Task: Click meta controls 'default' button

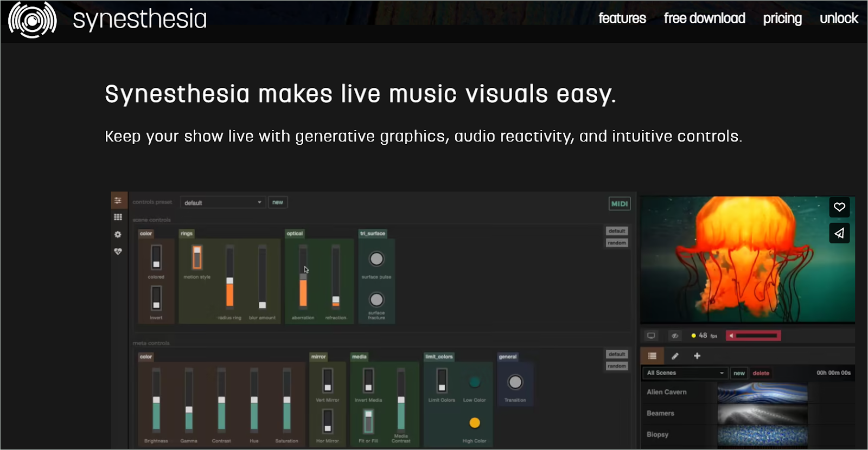Action: tap(617, 354)
